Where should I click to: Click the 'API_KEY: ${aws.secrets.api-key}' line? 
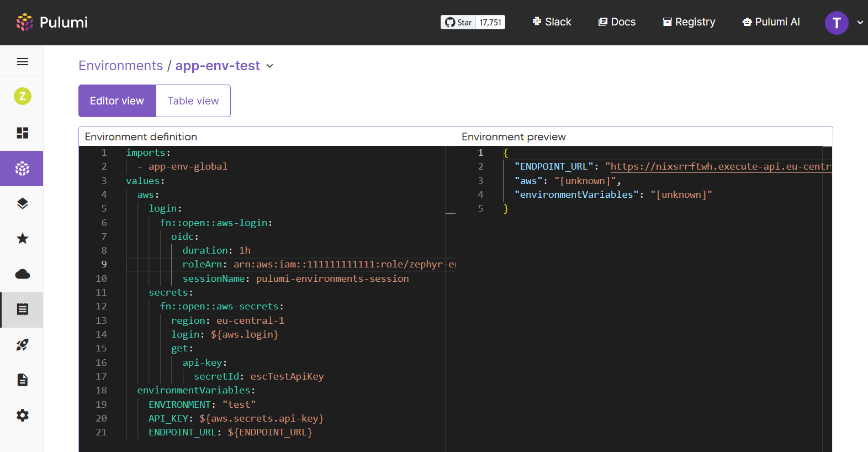click(x=236, y=418)
